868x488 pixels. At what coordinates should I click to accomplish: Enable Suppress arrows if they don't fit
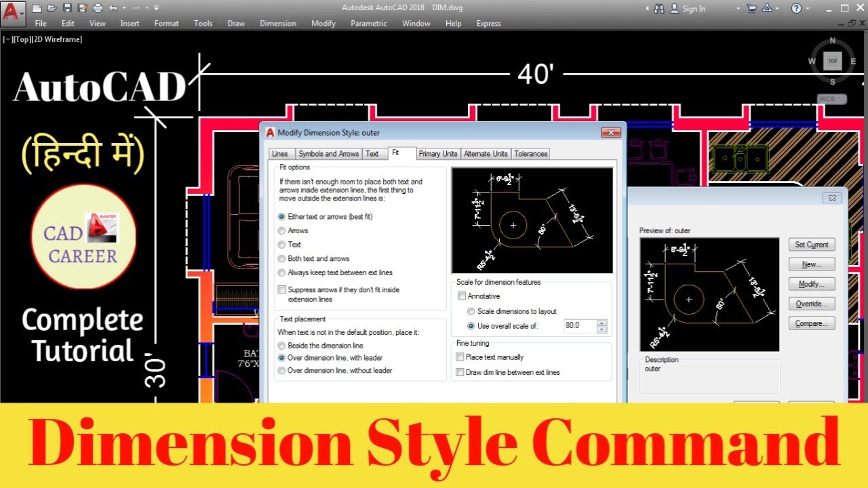coord(282,290)
